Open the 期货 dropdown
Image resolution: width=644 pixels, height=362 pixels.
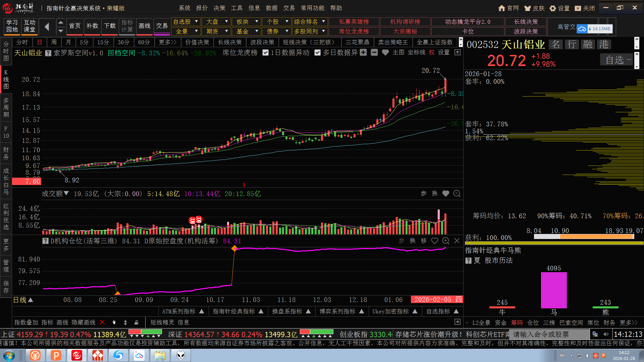click(x=216, y=32)
